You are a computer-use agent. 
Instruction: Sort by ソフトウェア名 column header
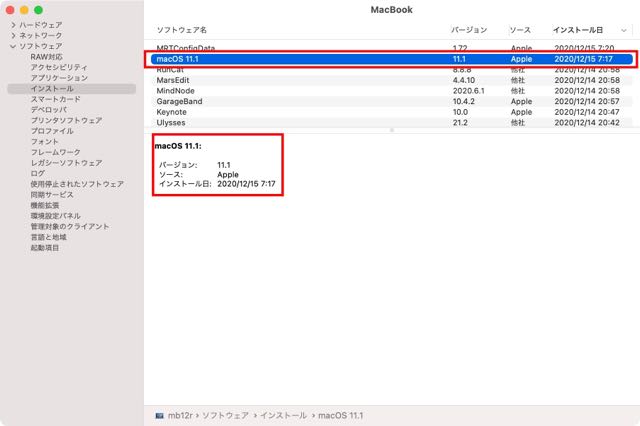tap(182, 30)
